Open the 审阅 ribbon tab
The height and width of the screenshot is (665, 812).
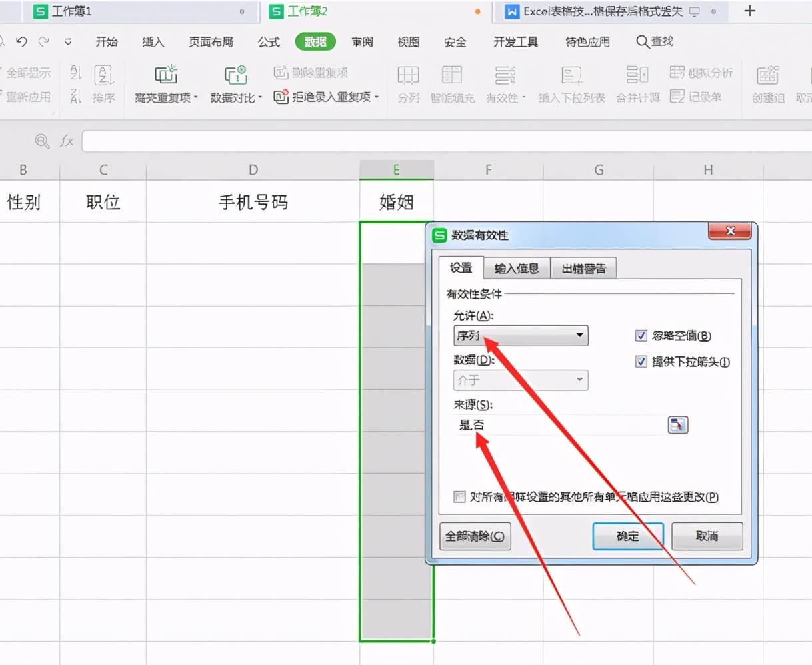point(363,42)
